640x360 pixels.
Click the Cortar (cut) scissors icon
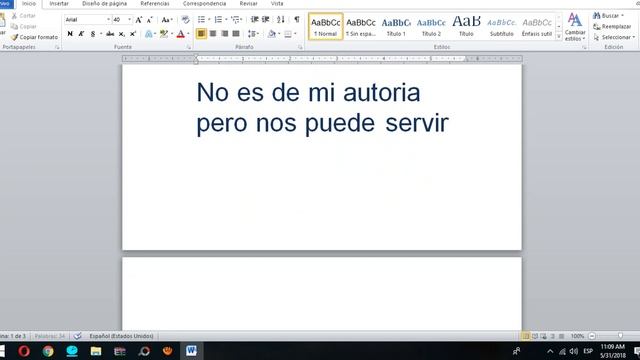point(14,16)
